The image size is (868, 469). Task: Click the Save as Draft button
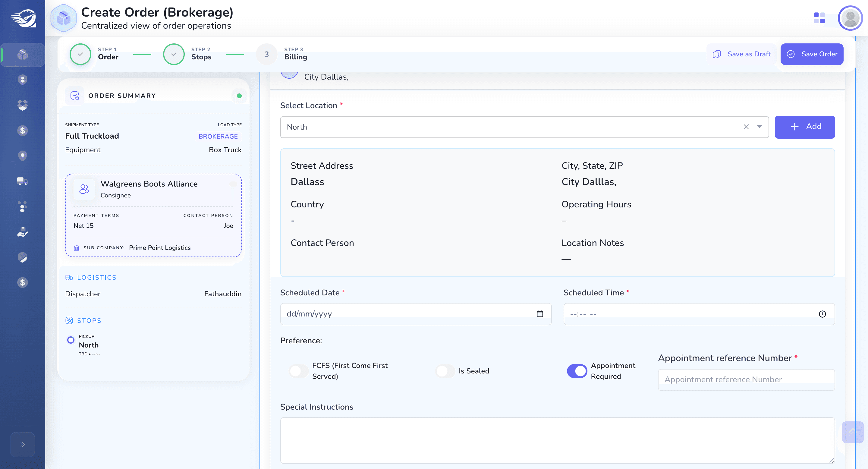[741, 54]
